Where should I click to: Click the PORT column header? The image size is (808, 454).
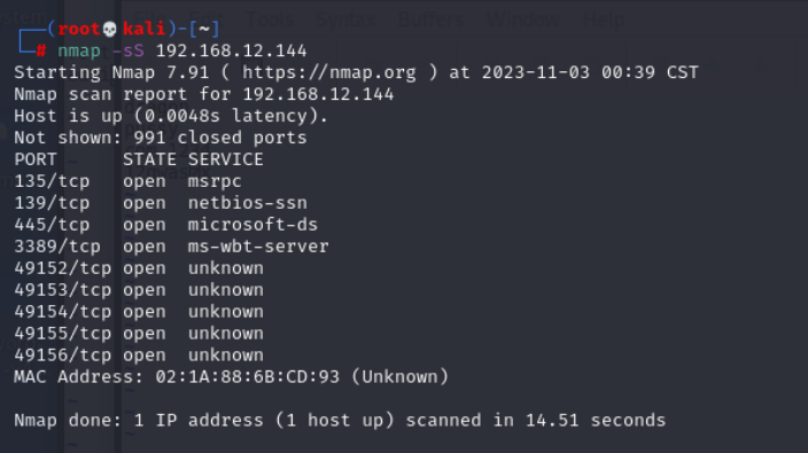pos(35,159)
